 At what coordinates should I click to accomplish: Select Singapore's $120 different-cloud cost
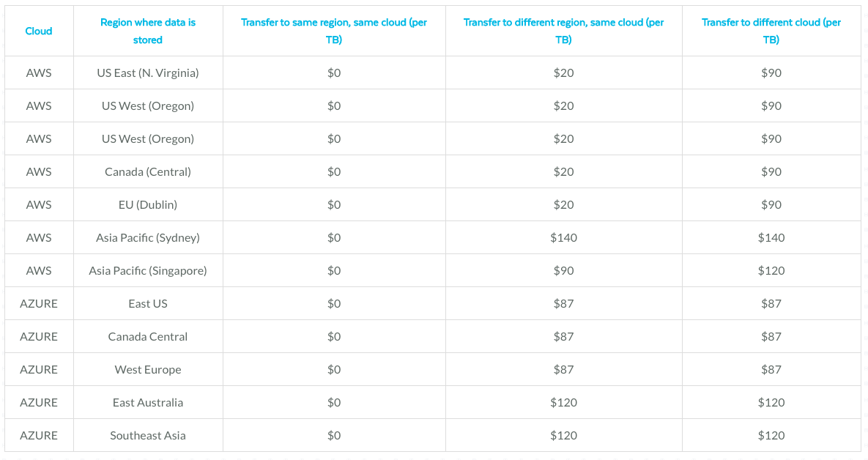coord(771,271)
